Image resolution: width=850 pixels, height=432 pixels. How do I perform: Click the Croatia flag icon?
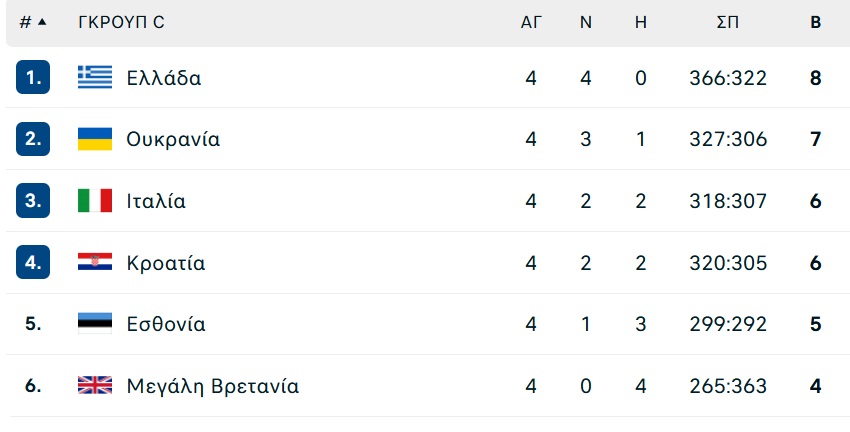coord(95,262)
